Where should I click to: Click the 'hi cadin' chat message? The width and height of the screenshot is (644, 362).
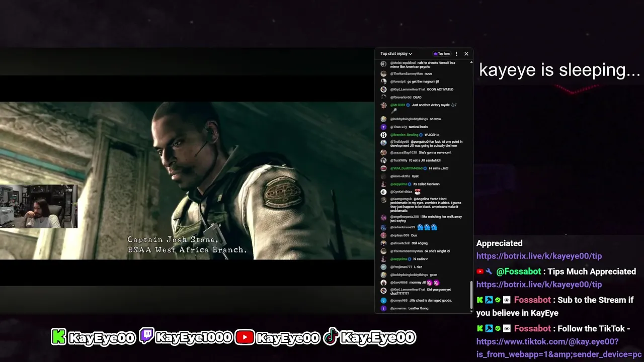coord(420,259)
